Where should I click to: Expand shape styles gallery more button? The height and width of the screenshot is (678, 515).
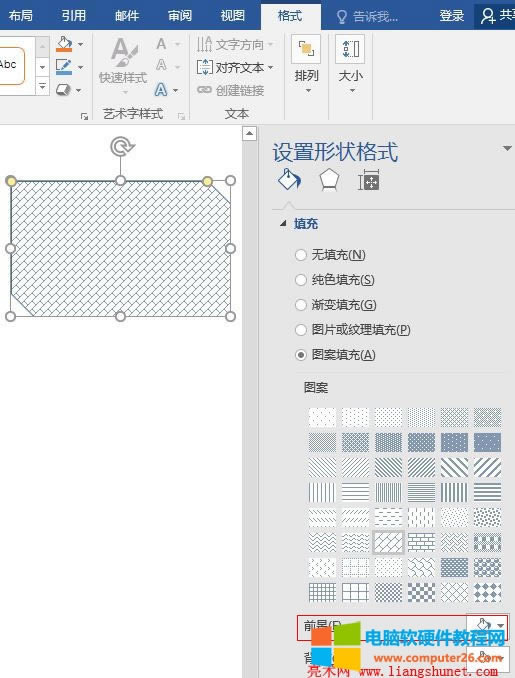42,86
